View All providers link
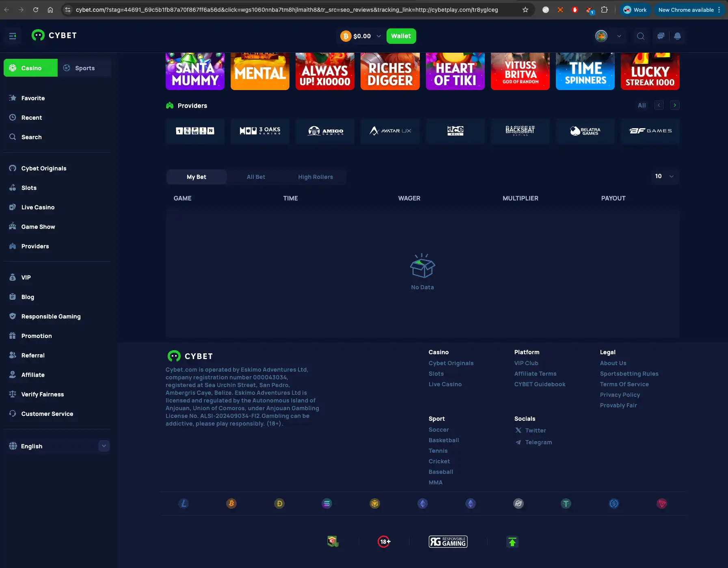Viewport: 728px width, 568px height. pyautogui.click(x=642, y=105)
